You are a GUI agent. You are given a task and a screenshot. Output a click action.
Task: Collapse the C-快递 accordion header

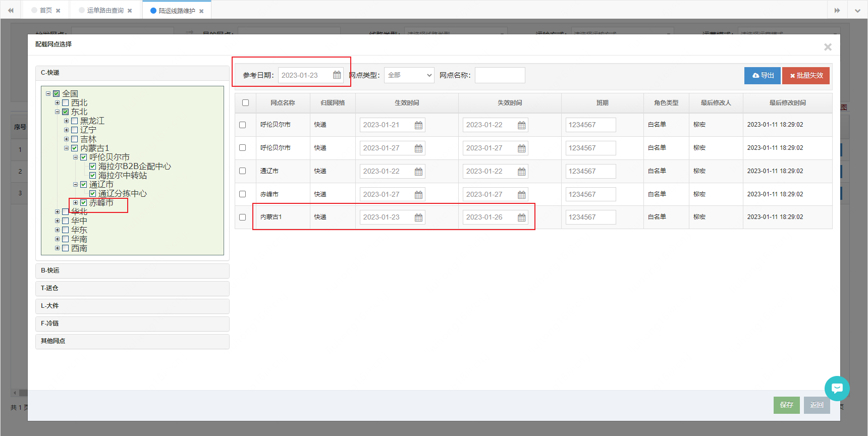coord(132,73)
